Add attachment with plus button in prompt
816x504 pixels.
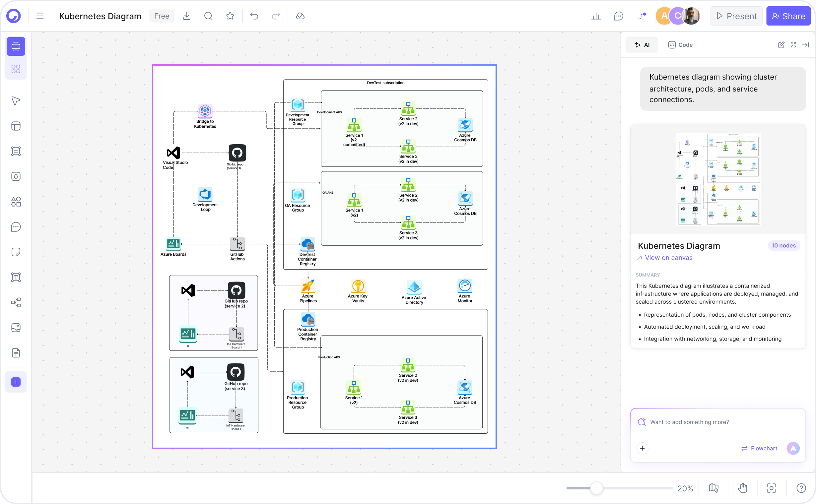coord(642,448)
